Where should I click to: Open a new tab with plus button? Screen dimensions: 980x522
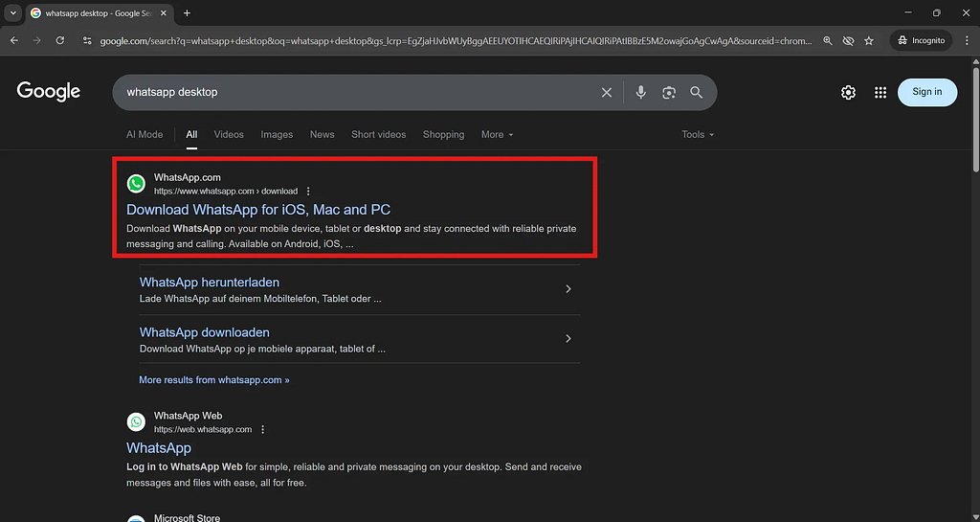point(187,13)
